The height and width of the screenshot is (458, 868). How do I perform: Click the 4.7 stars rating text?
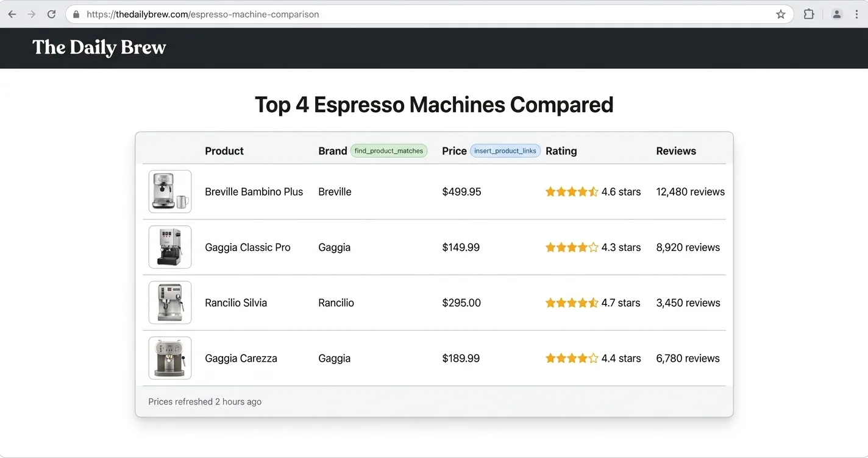click(621, 303)
